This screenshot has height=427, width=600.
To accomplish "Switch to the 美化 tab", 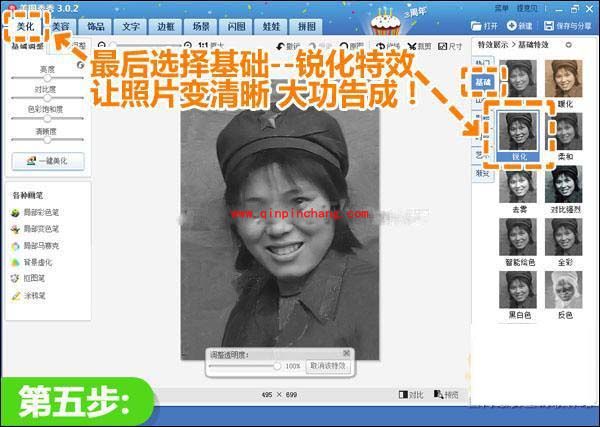I will (x=26, y=26).
